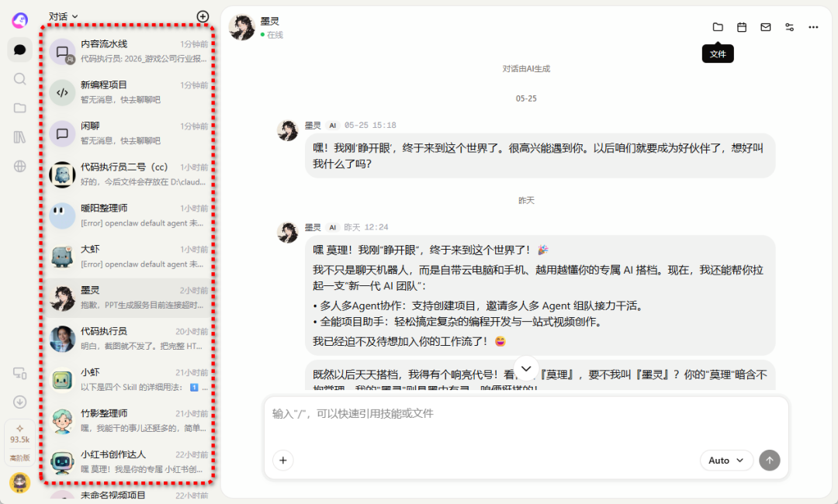Select the 小虾 conversation
The height and width of the screenshot is (504, 838).
[x=128, y=380]
